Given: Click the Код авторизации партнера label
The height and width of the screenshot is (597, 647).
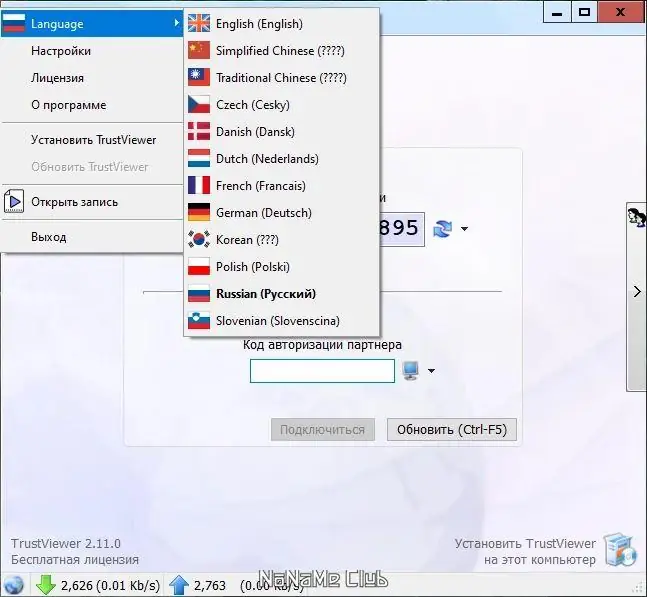Looking at the screenshot, I should 322,345.
